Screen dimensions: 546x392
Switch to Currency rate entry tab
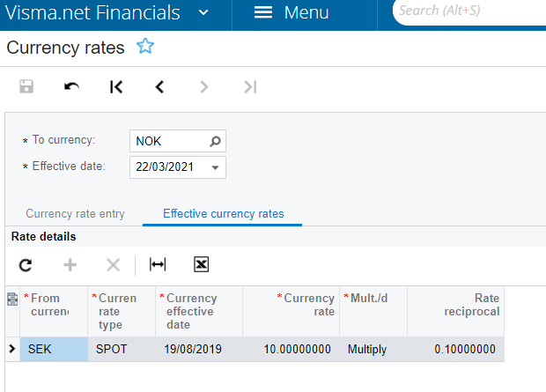(x=75, y=213)
